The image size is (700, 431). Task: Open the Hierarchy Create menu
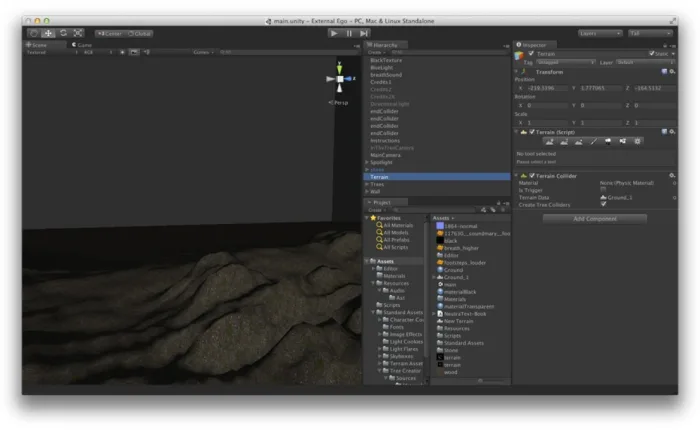coord(376,52)
